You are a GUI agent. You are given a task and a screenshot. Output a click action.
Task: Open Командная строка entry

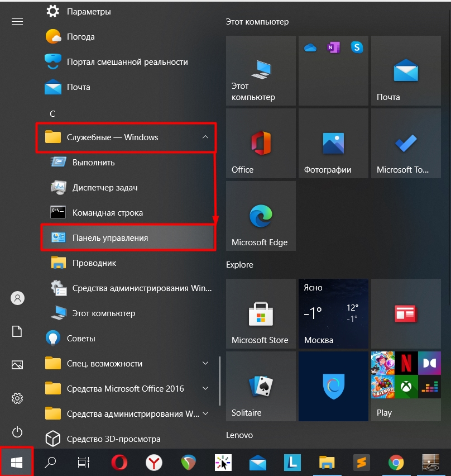[127, 213]
